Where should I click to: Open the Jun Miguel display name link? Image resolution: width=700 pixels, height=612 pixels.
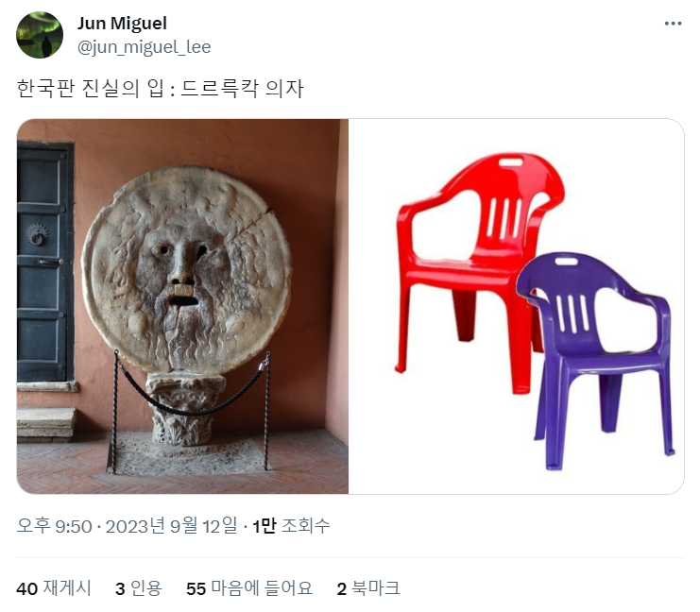point(122,24)
